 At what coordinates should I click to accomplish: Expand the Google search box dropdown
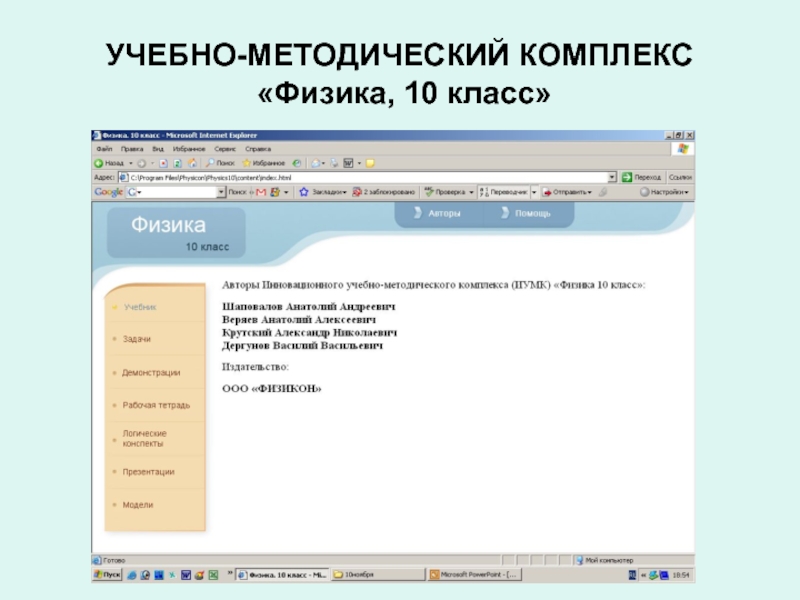(221, 192)
